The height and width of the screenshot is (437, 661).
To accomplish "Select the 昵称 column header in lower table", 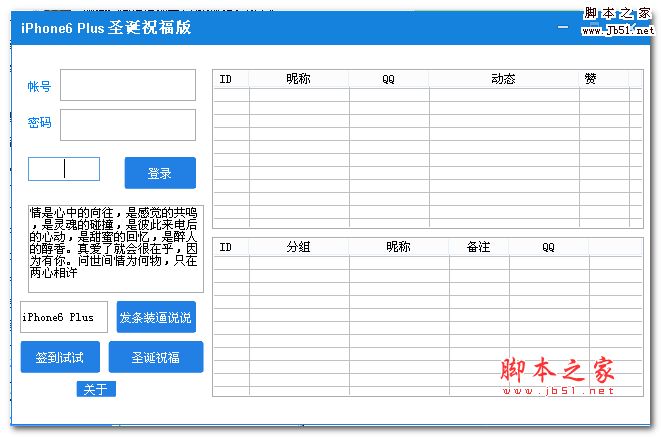I will [x=399, y=247].
